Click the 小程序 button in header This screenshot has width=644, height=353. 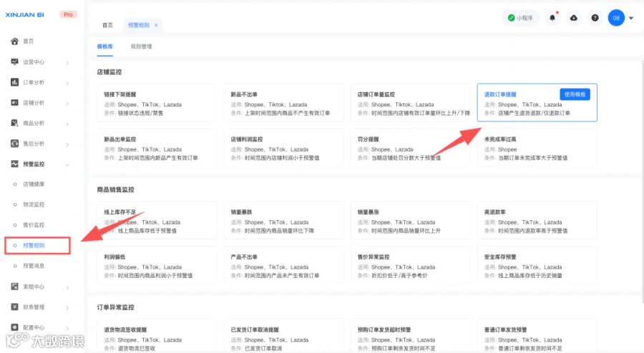pos(520,18)
